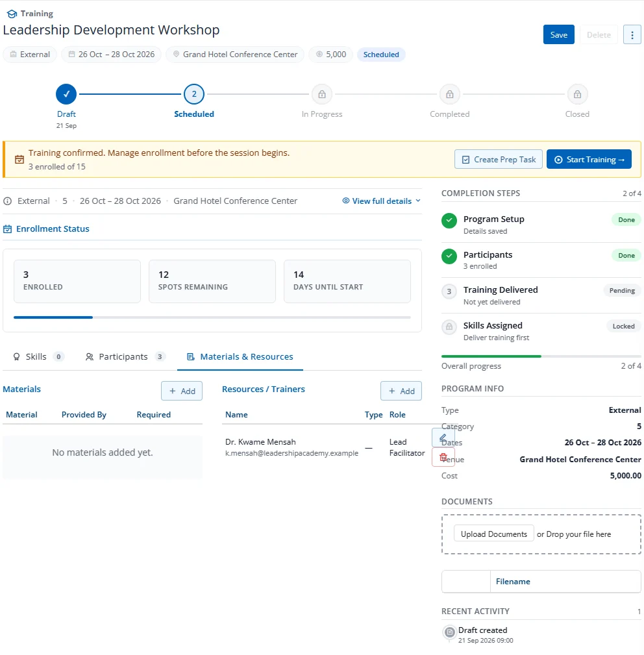Click the blue Save button
644x655 pixels.
(558, 34)
